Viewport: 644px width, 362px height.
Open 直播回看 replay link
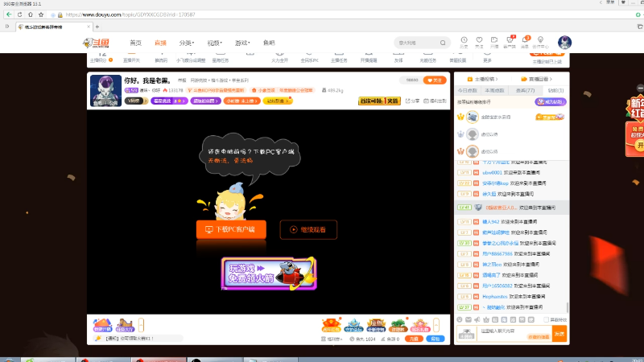pos(536,79)
